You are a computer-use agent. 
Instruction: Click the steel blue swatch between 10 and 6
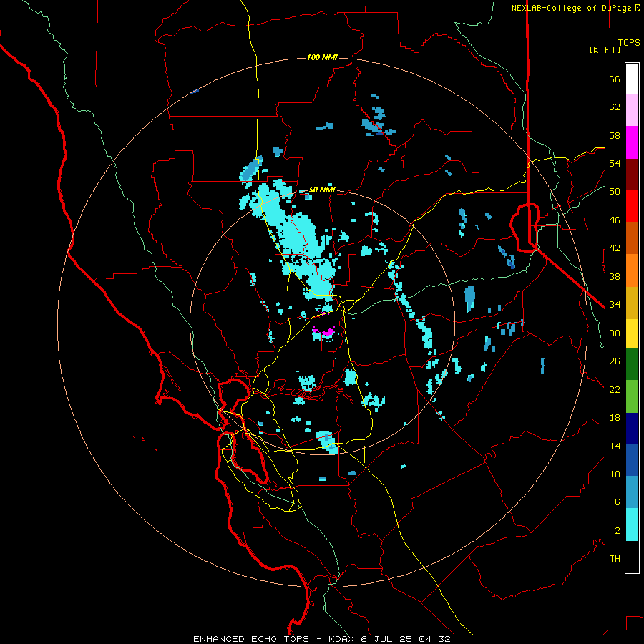coord(632,492)
